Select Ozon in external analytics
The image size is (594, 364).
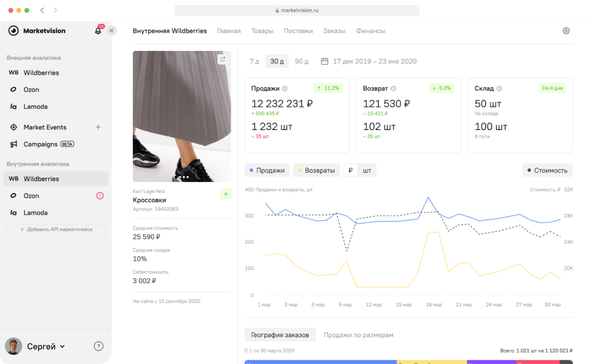click(31, 90)
